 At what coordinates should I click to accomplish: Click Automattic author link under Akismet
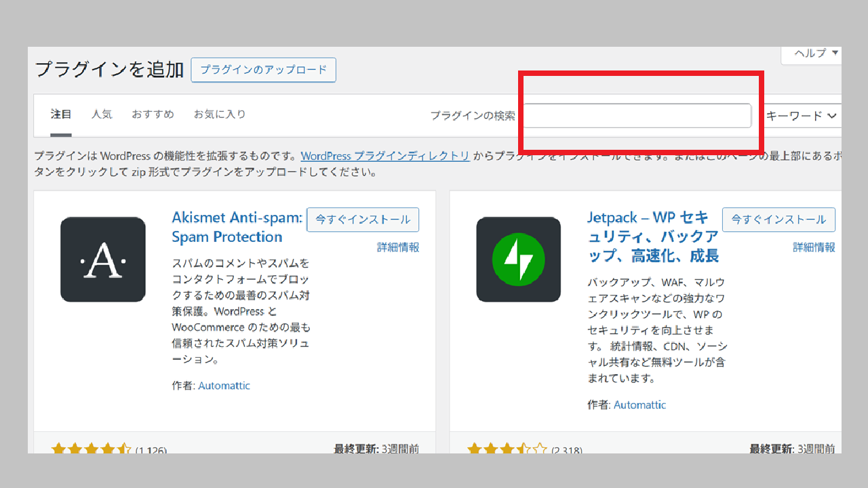click(224, 386)
